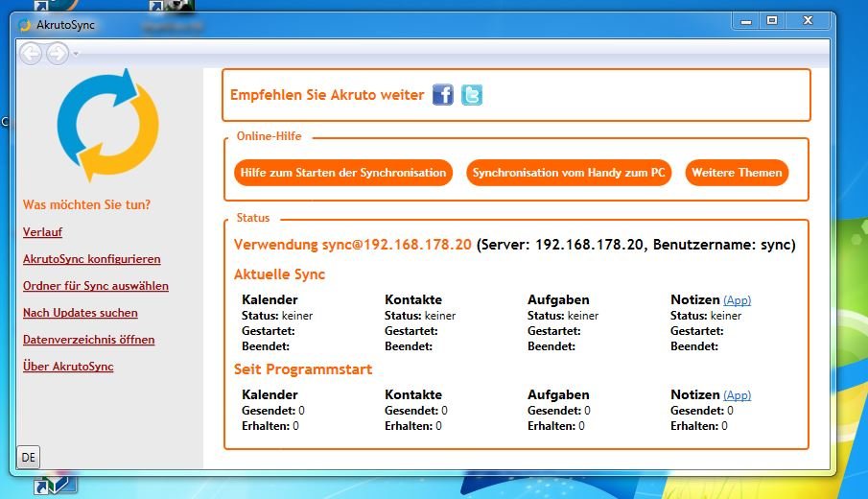Image resolution: width=868 pixels, height=499 pixels.
Task: Open AkrutoSync konfigurieren link
Action: [92, 259]
